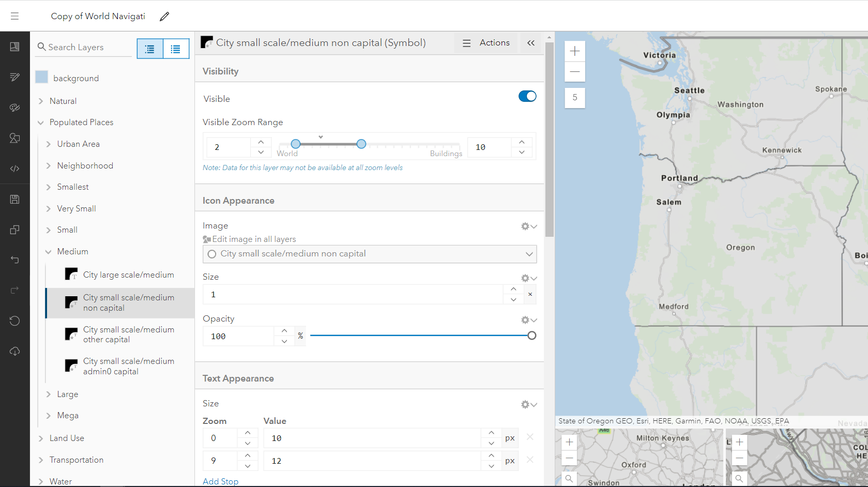Click the Search Layers field

click(84, 48)
